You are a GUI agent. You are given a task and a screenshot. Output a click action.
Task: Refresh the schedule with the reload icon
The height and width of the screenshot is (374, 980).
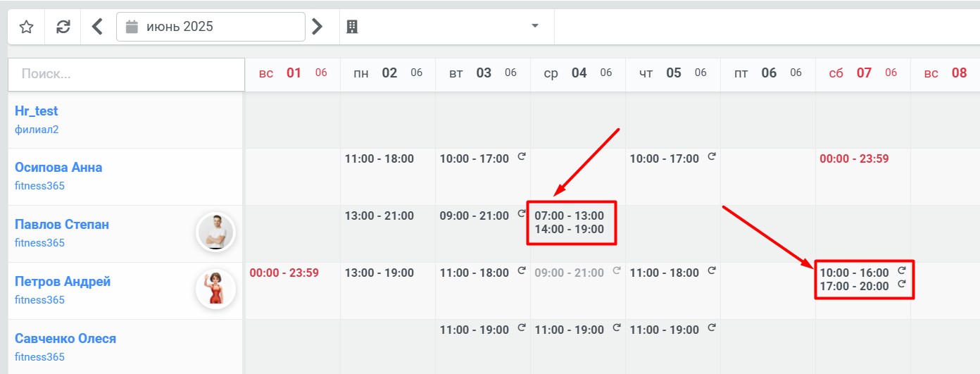(x=63, y=27)
